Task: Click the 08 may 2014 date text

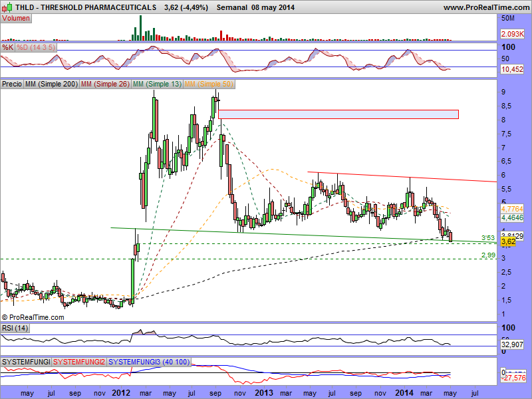Action: (273, 7)
